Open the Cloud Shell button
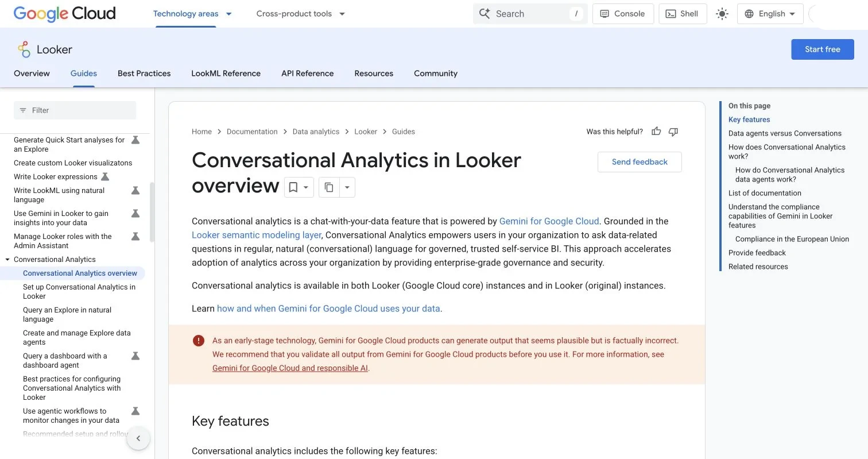Screen dimensions: 868x459 point(683,14)
